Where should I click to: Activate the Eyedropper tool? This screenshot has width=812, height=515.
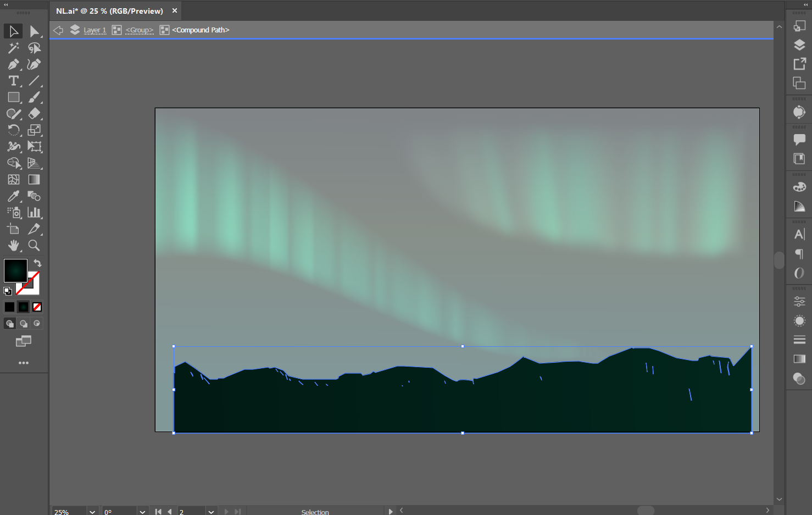14,196
